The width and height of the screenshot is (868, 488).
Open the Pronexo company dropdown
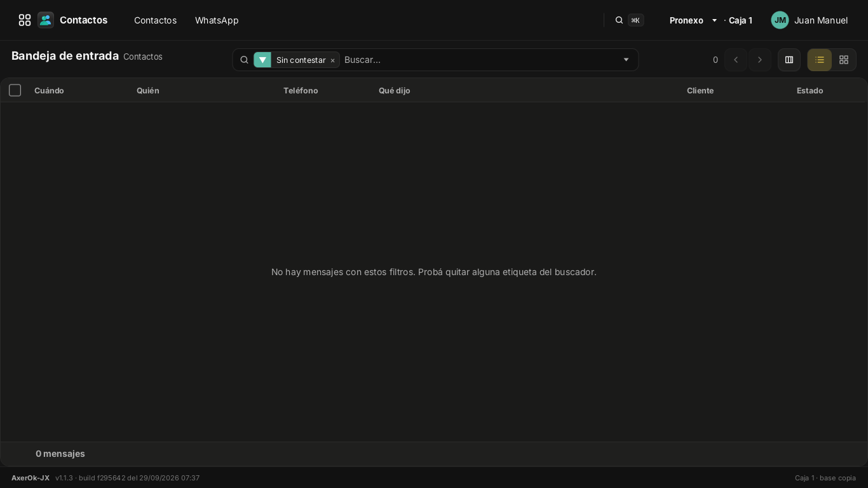pos(693,20)
